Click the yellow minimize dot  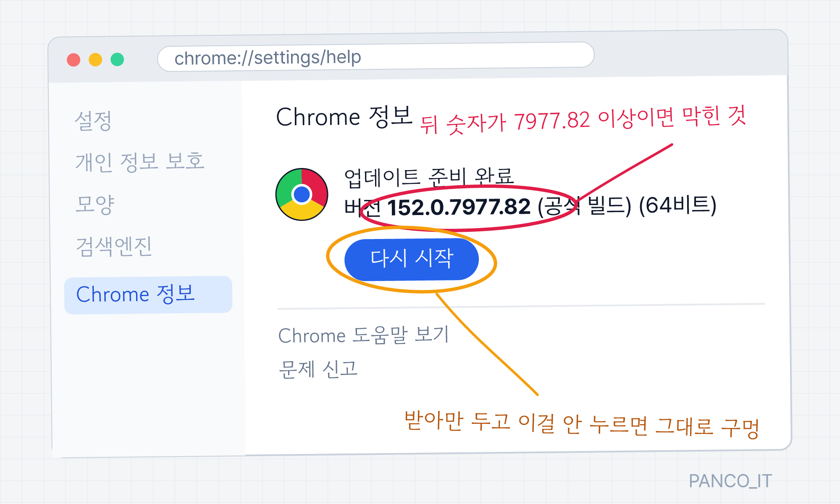[x=95, y=59]
